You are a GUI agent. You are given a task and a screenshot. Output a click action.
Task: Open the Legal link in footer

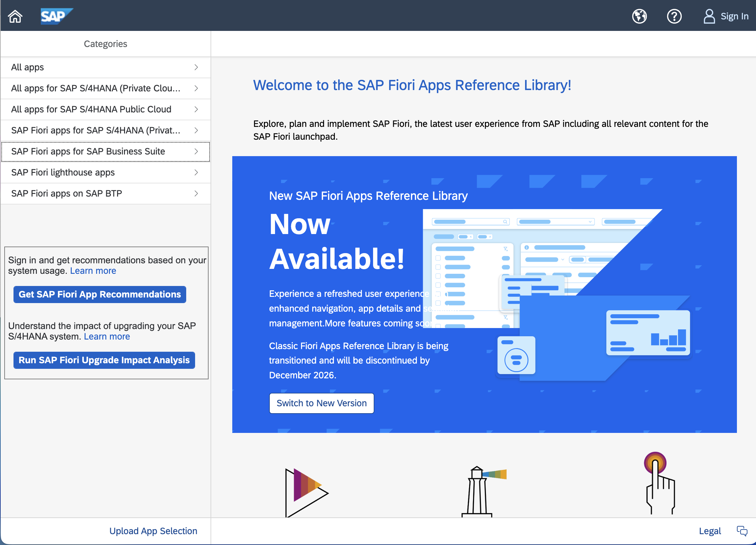tap(709, 531)
